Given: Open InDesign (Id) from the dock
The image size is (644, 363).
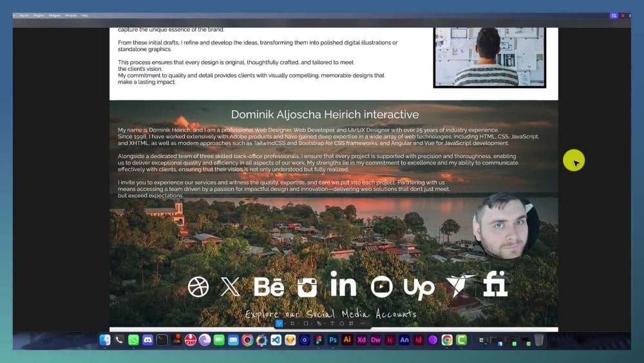Looking at the screenshot, I should [x=419, y=340].
